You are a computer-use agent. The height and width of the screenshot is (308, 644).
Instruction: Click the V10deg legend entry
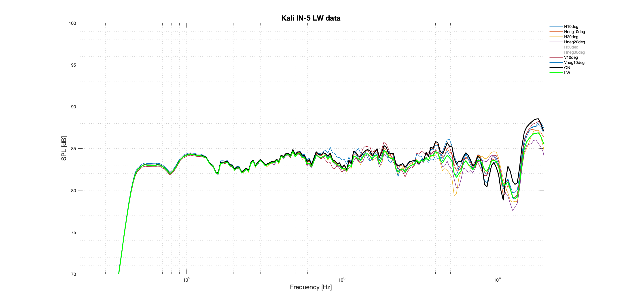(x=567, y=57)
